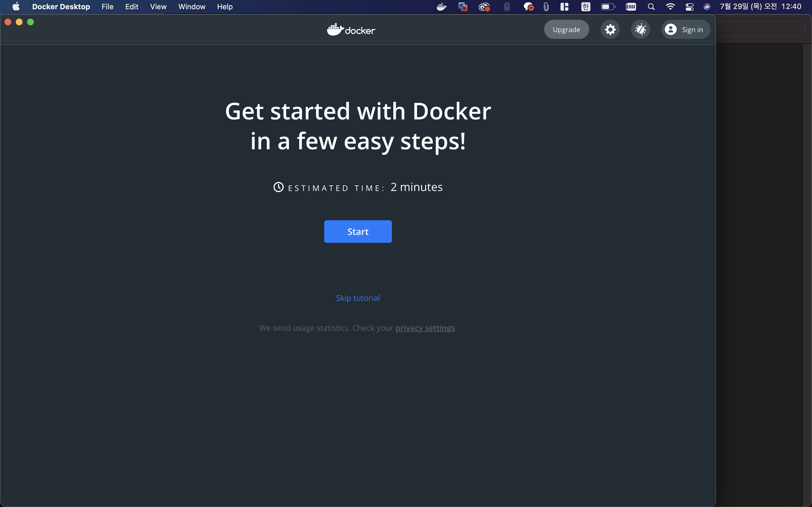Open the Troubleshoot bug icon
The height and width of the screenshot is (507, 812).
click(x=640, y=30)
